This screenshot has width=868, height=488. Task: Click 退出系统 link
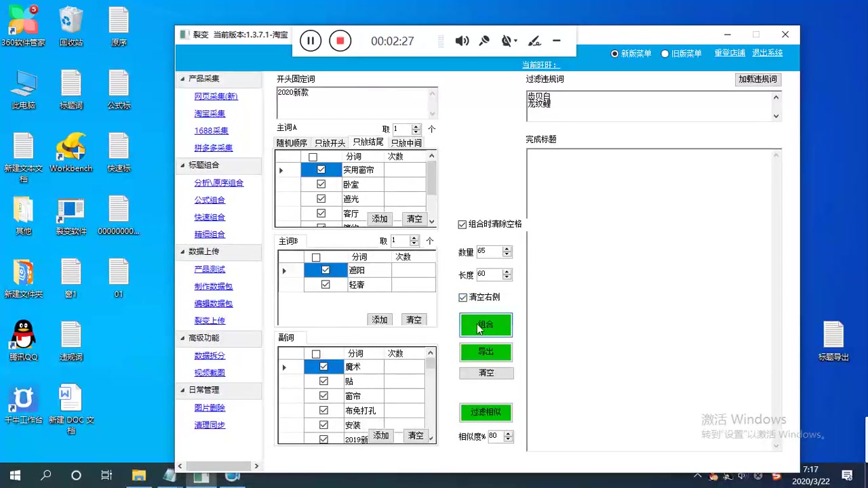click(768, 53)
